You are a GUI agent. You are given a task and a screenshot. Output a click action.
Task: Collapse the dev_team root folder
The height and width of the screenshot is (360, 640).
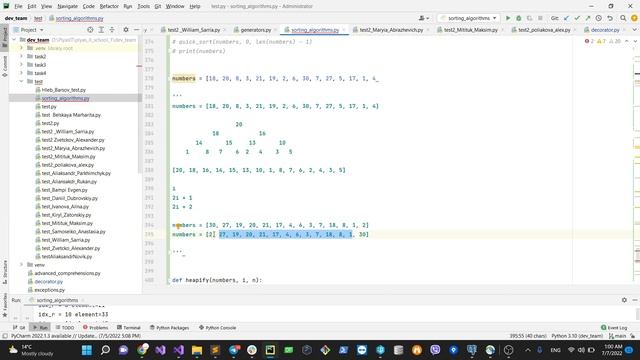pyautogui.click(x=14, y=40)
